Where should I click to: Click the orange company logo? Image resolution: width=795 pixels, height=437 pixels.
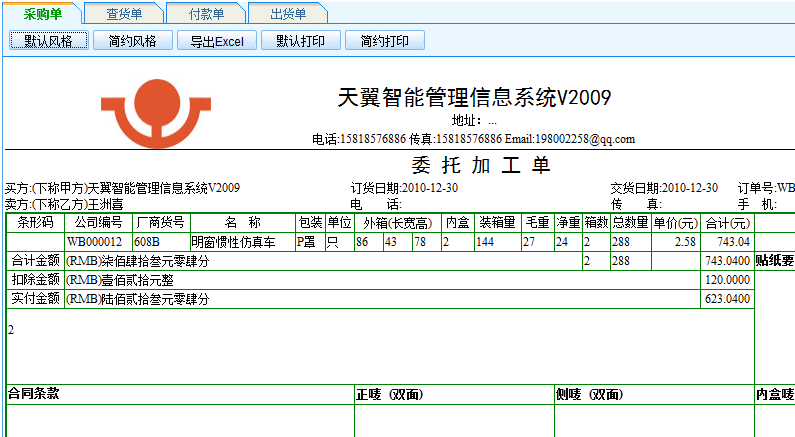156,113
